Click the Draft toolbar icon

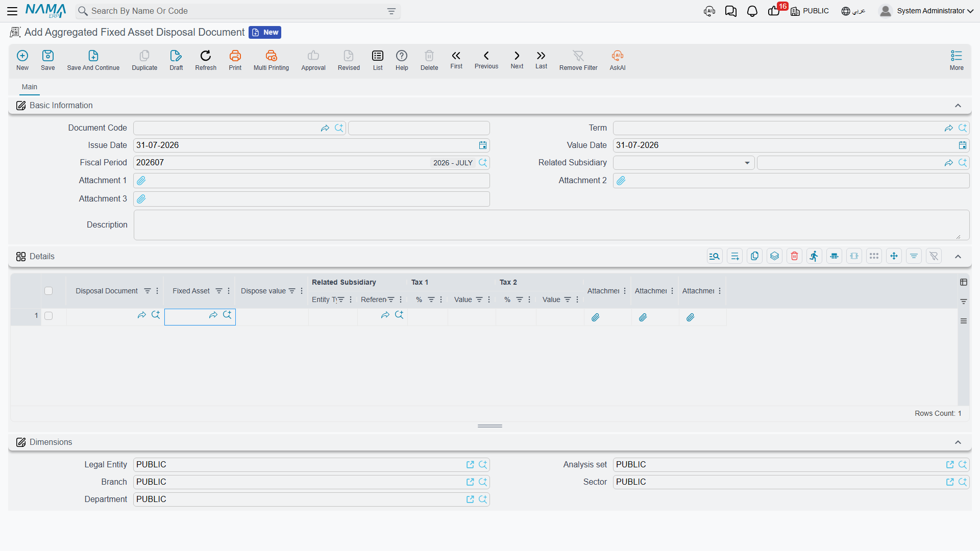tap(176, 60)
